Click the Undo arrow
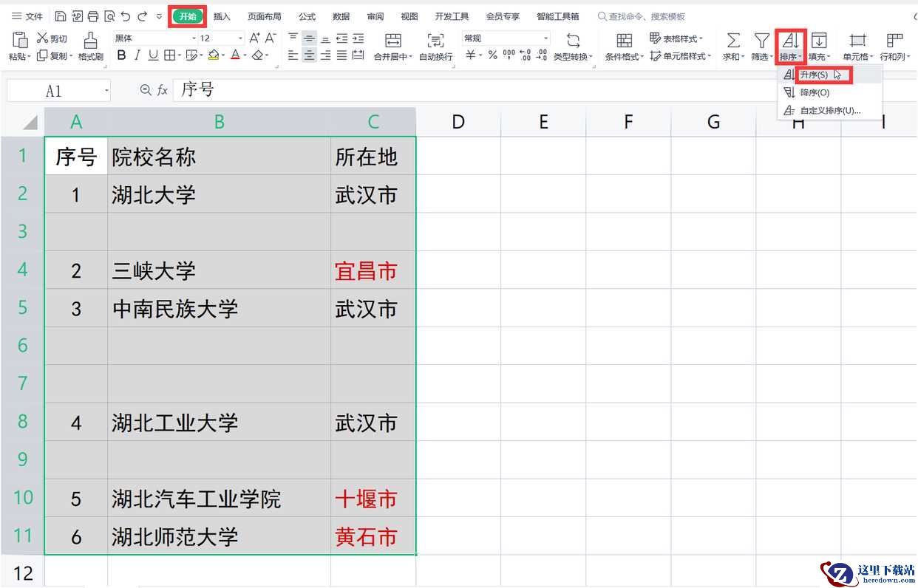Image resolution: width=918 pixels, height=588 pixels. click(x=126, y=16)
